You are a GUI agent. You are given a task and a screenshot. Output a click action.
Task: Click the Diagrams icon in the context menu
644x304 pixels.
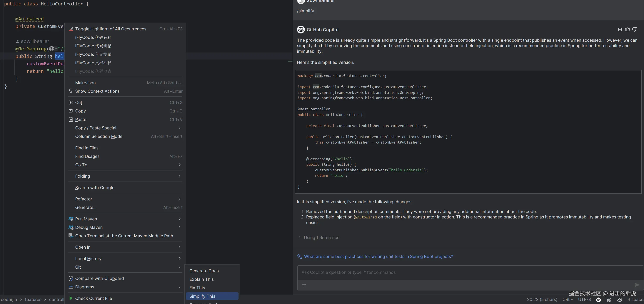tap(71, 287)
